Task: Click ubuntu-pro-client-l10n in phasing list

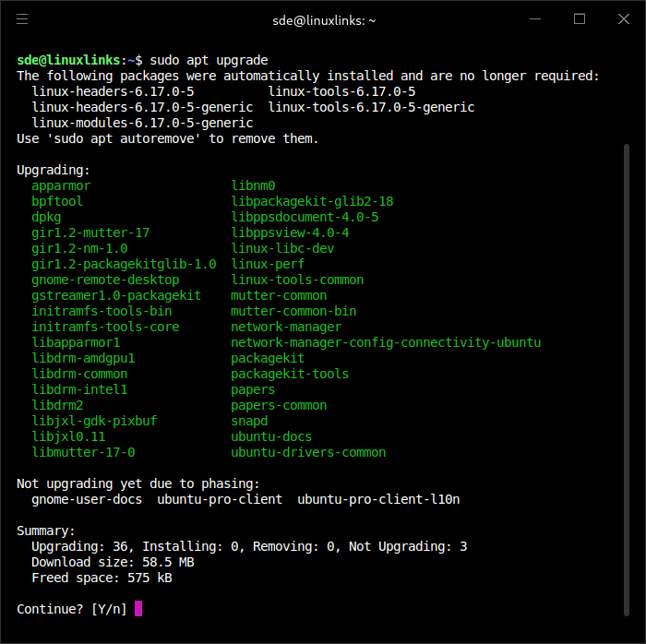Action: tap(378, 499)
